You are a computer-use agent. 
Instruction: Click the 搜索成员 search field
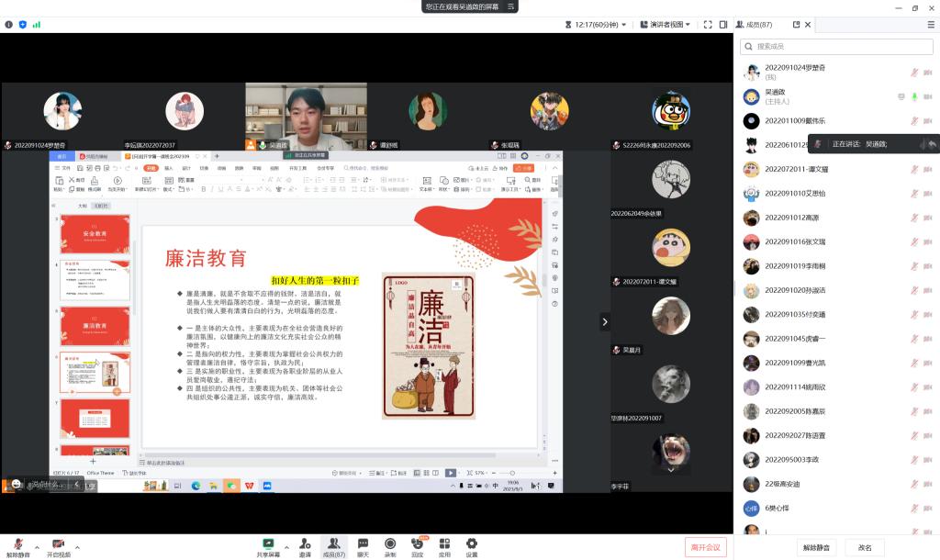(835, 46)
